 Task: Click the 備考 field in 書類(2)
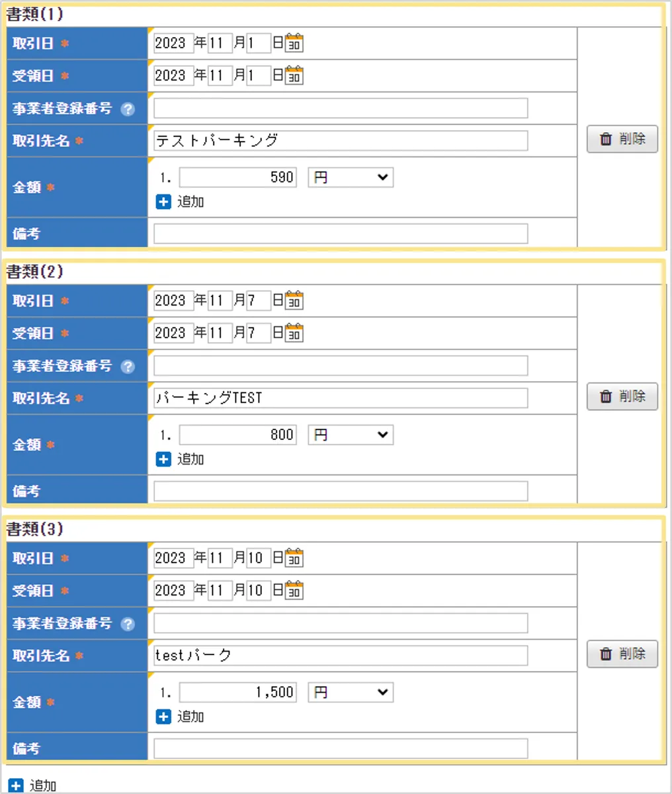(x=341, y=491)
